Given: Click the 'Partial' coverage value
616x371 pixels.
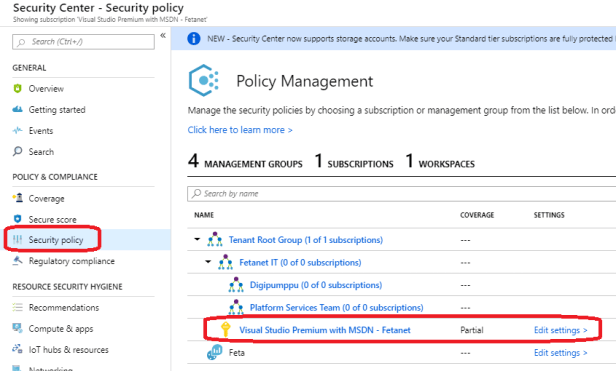Looking at the screenshot, I should [472, 330].
